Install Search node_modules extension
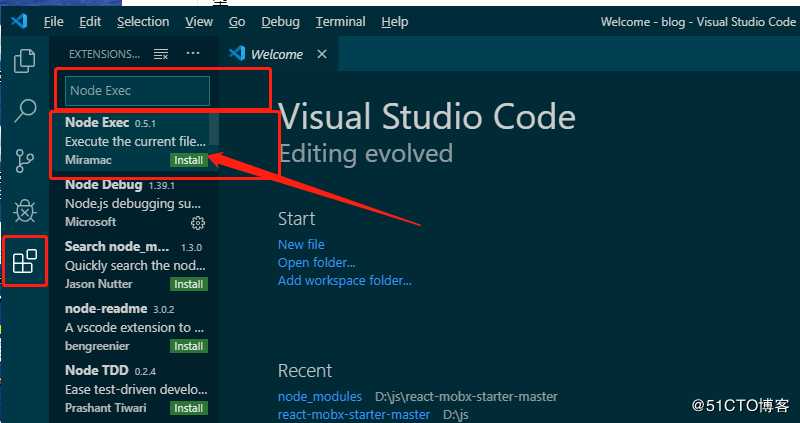The height and width of the screenshot is (423, 800). [189, 284]
